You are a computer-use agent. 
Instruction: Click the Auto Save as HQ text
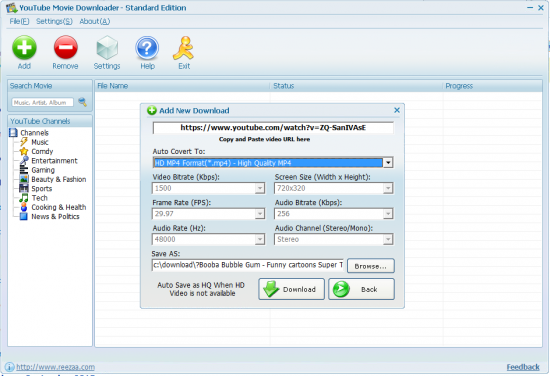201,289
